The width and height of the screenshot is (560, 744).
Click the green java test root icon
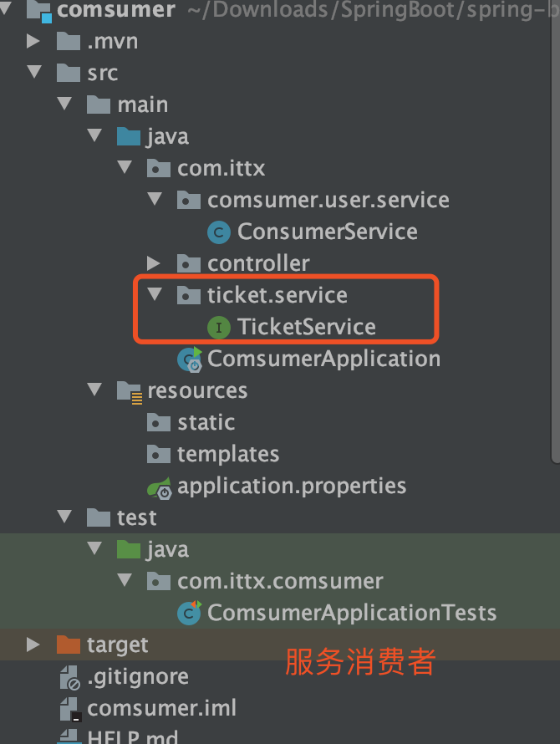point(129,549)
